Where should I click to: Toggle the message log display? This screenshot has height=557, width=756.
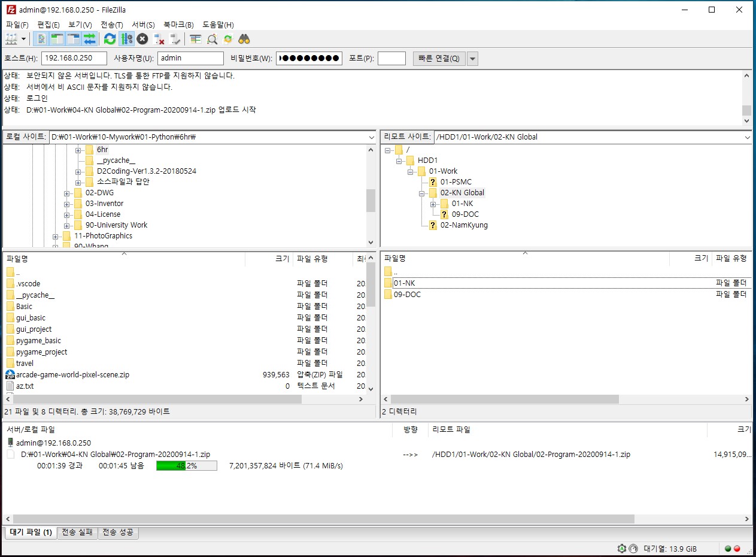(41, 39)
